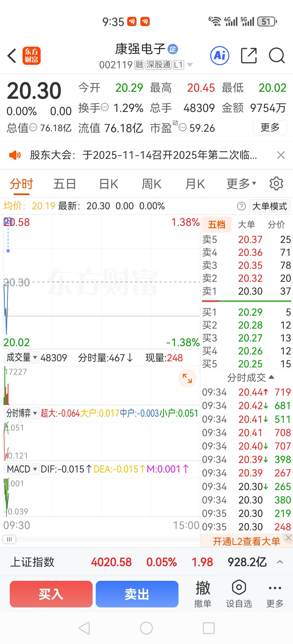Tap the blue 卖出 button

pos(137,594)
